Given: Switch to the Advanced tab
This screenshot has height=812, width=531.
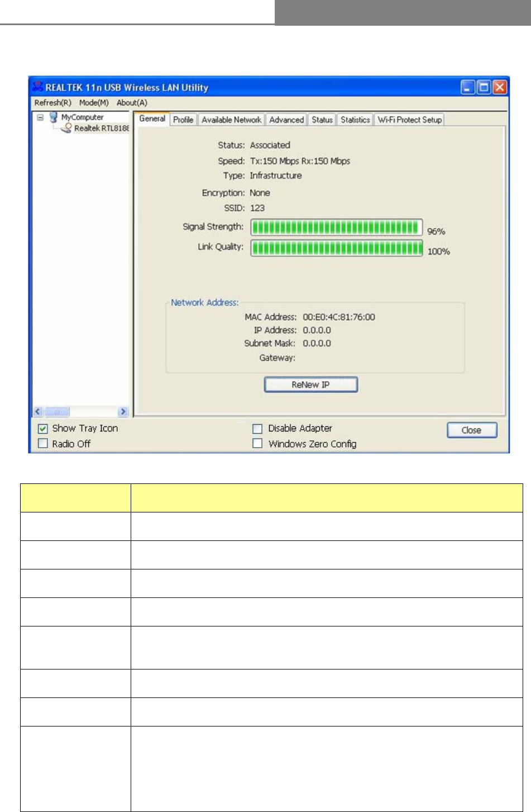Looking at the screenshot, I should [x=286, y=120].
